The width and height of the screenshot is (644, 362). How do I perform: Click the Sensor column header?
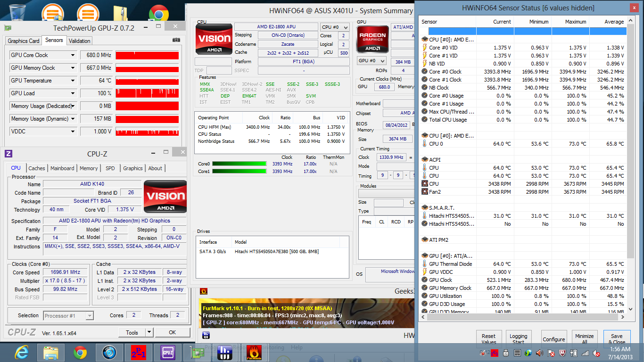[447, 22]
